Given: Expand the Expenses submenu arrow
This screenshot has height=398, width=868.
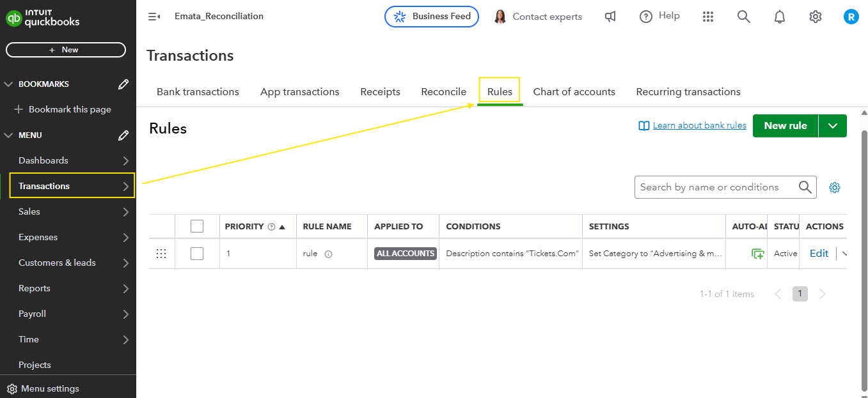Looking at the screenshot, I should (x=126, y=238).
